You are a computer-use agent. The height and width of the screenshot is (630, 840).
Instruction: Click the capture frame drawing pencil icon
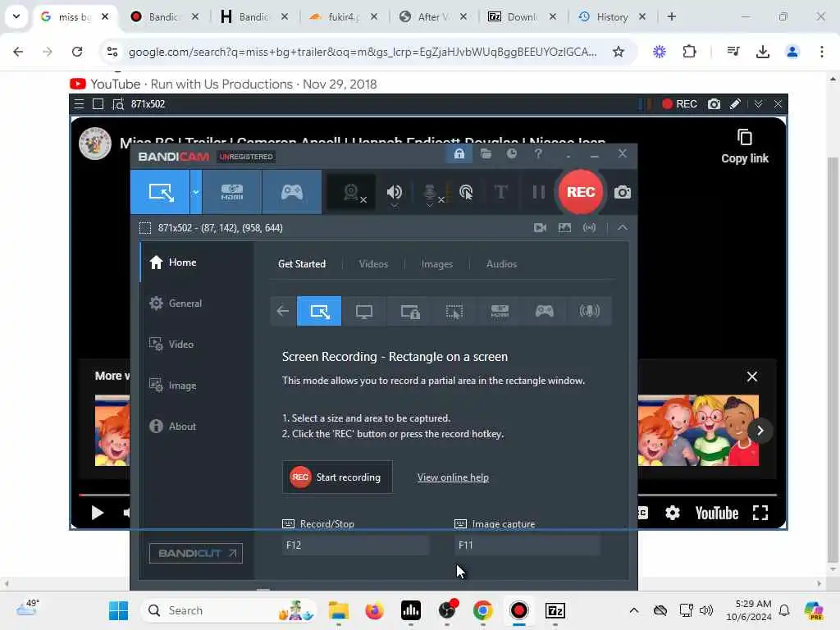(735, 104)
